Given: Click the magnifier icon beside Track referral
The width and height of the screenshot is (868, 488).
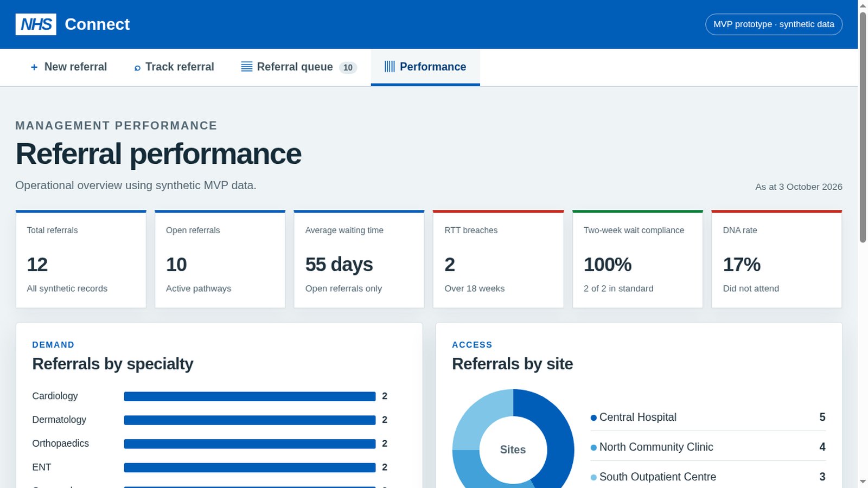Looking at the screenshot, I should tap(137, 68).
